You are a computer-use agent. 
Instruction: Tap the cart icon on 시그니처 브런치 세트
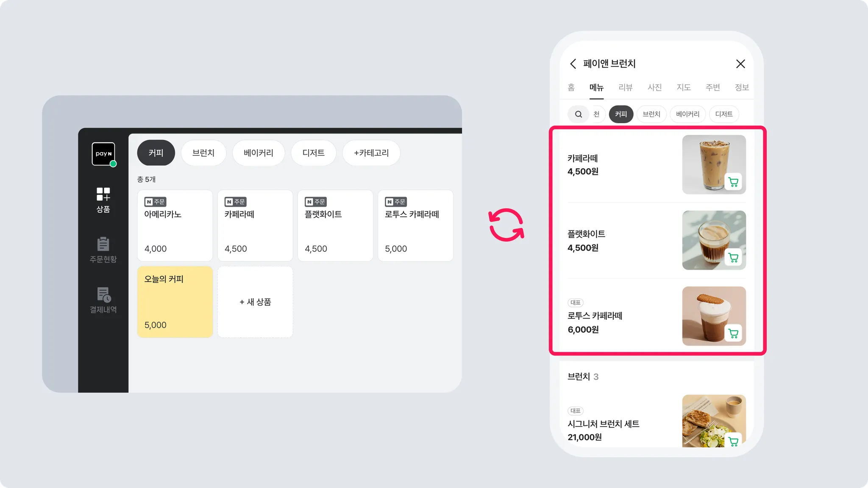tap(733, 441)
